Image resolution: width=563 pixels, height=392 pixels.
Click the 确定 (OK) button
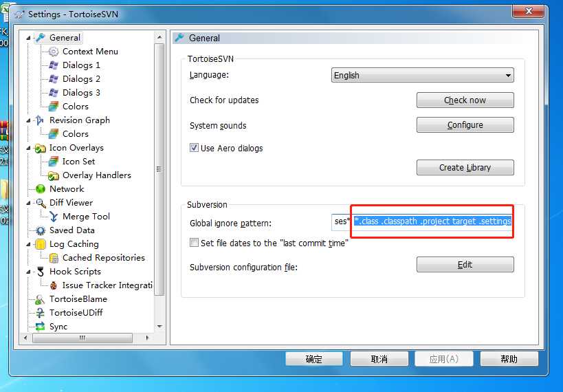pos(314,359)
